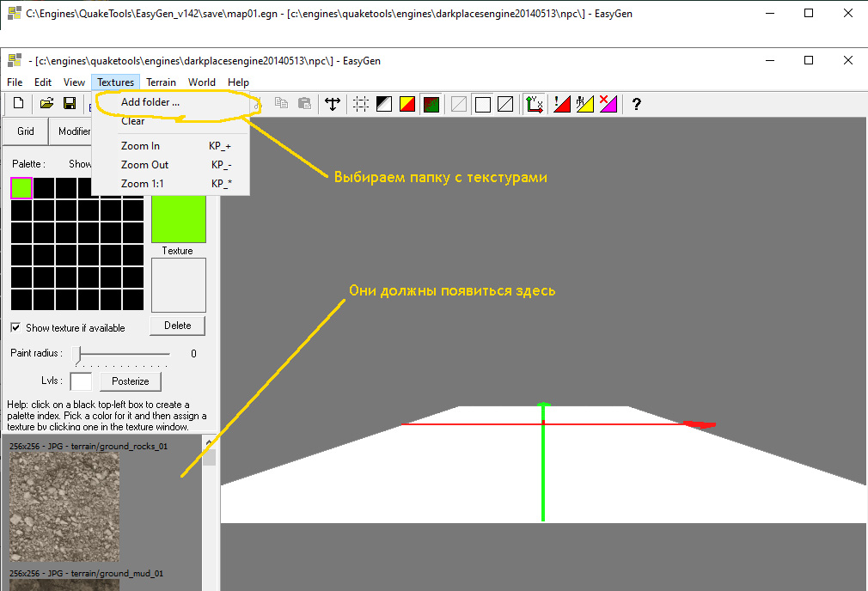This screenshot has width=868, height=591.
Task: Open the File menu
Action: 15,82
